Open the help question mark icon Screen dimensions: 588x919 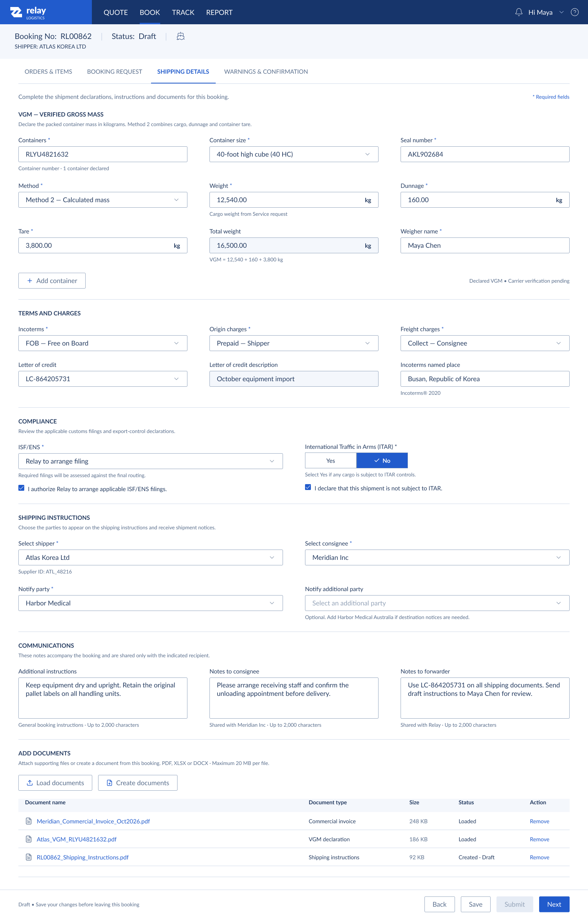point(574,12)
